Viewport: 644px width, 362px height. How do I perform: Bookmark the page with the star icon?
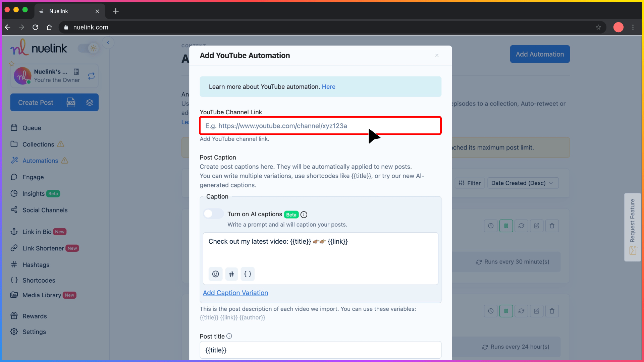(598, 27)
